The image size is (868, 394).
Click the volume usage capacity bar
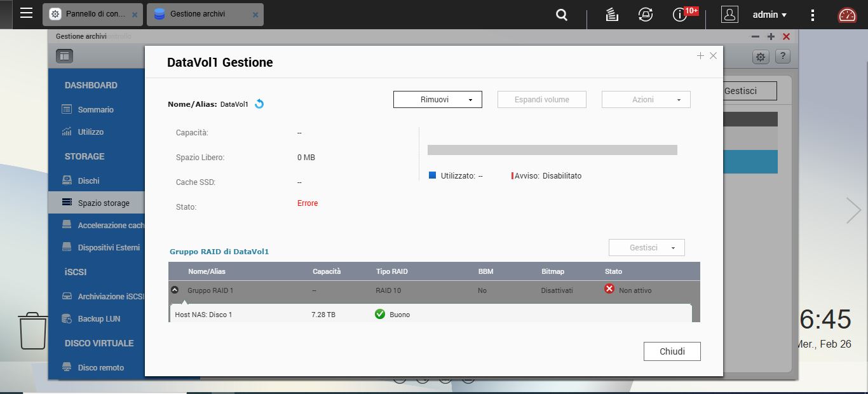[552, 150]
